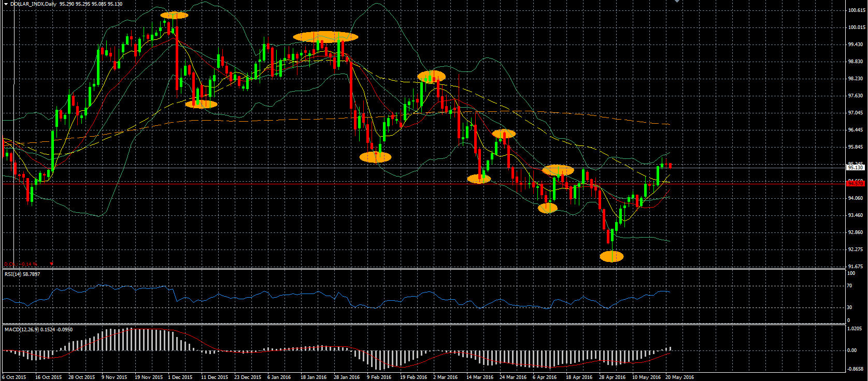The image size is (868, 381).
Task: Select the orange ellipse at the lowest price bottom
Action: click(x=611, y=256)
